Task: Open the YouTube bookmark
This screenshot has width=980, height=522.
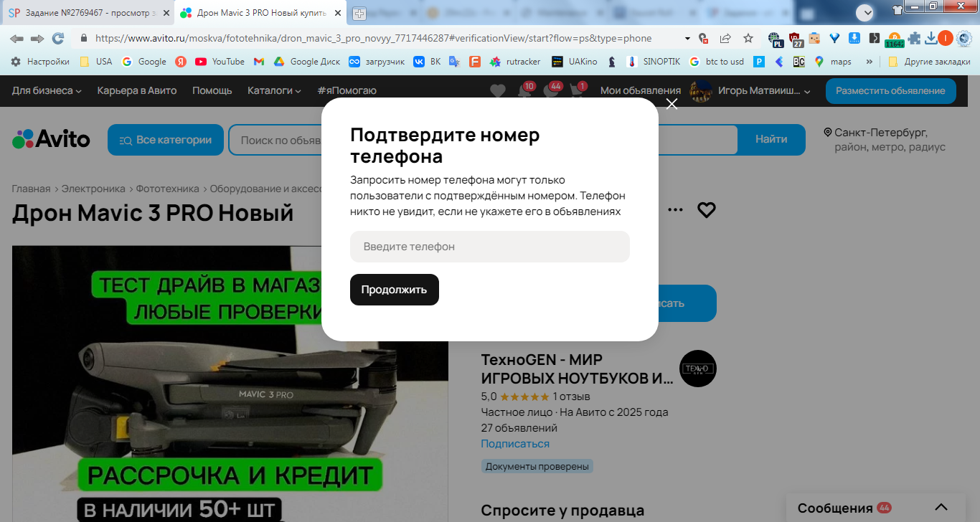Action: pos(220,62)
